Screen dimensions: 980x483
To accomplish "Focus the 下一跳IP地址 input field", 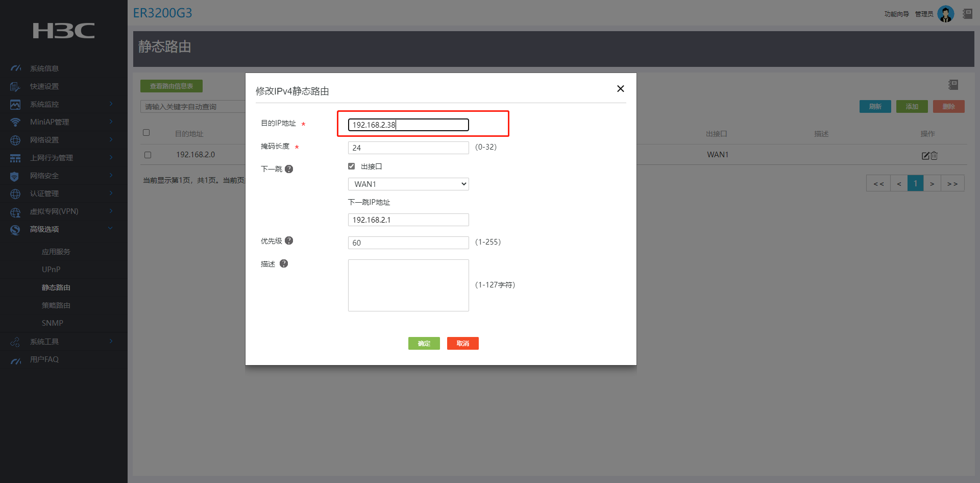I will click(x=408, y=220).
